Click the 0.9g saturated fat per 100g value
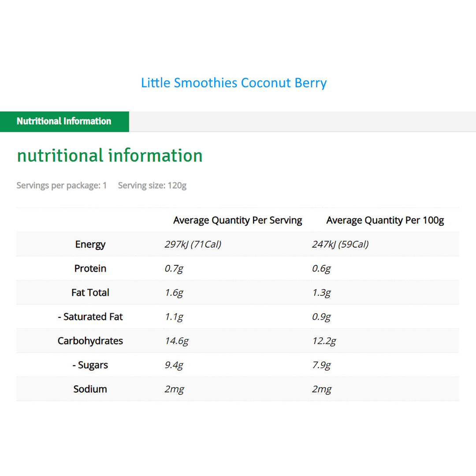This screenshot has width=476, height=476. tap(320, 316)
